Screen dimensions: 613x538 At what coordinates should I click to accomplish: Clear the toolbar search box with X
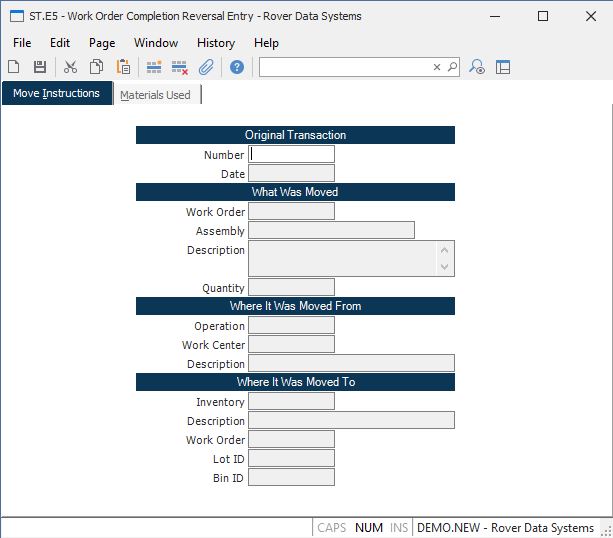pos(437,67)
